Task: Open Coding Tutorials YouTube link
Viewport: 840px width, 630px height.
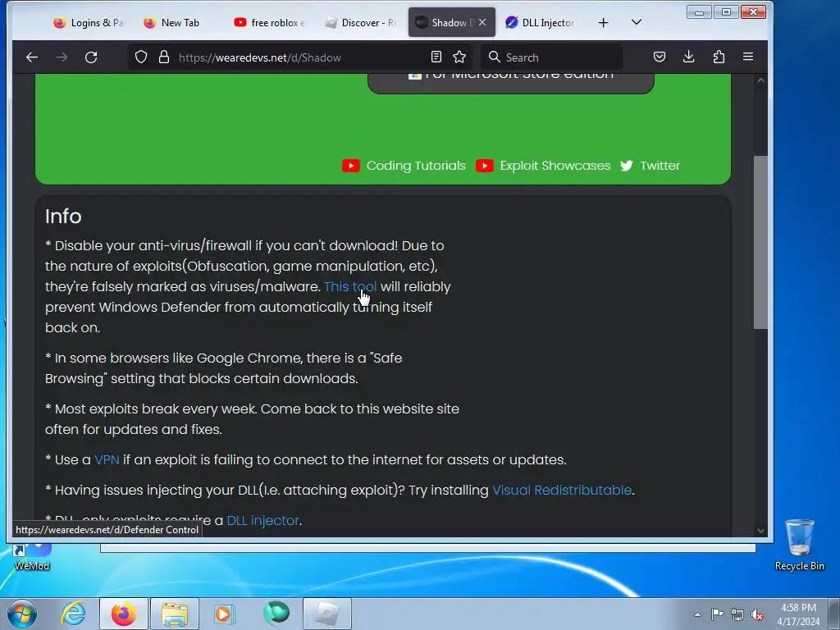Action: [404, 166]
